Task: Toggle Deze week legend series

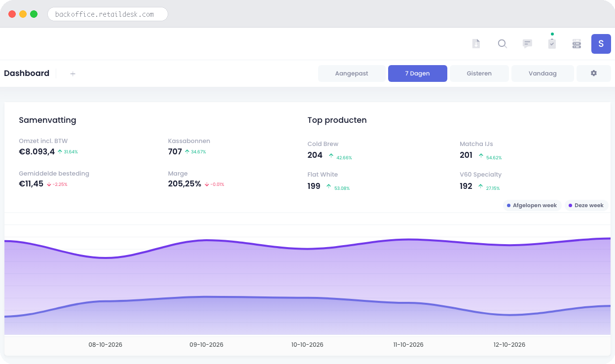Action: point(586,205)
